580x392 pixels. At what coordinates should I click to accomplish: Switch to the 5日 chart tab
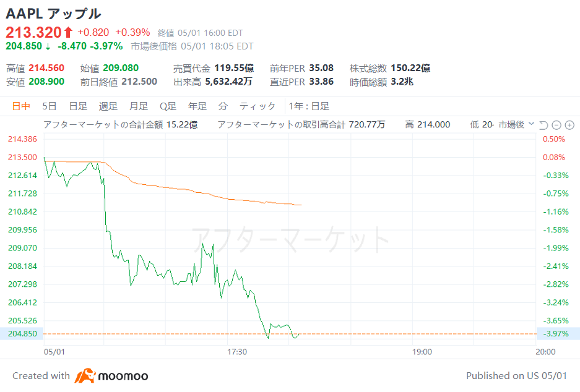[49, 106]
